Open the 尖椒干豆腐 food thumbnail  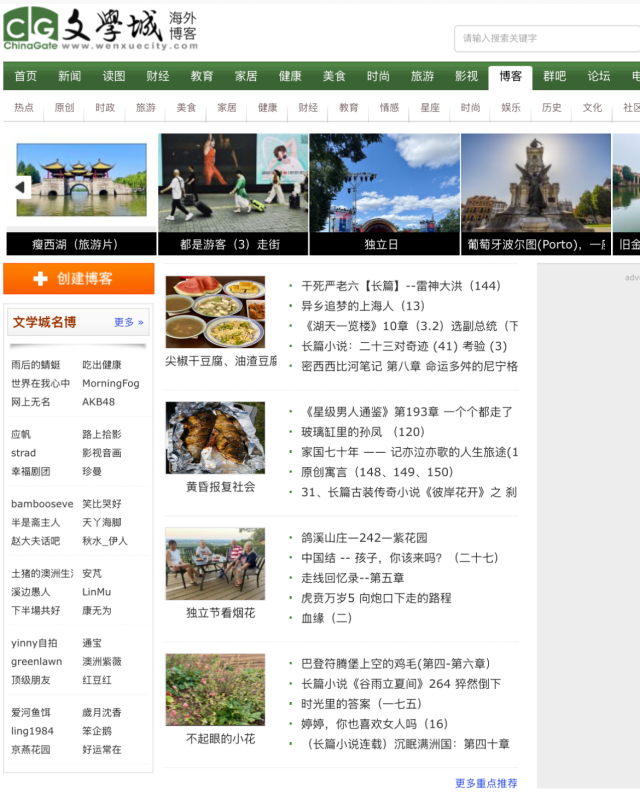(x=215, y=312)
